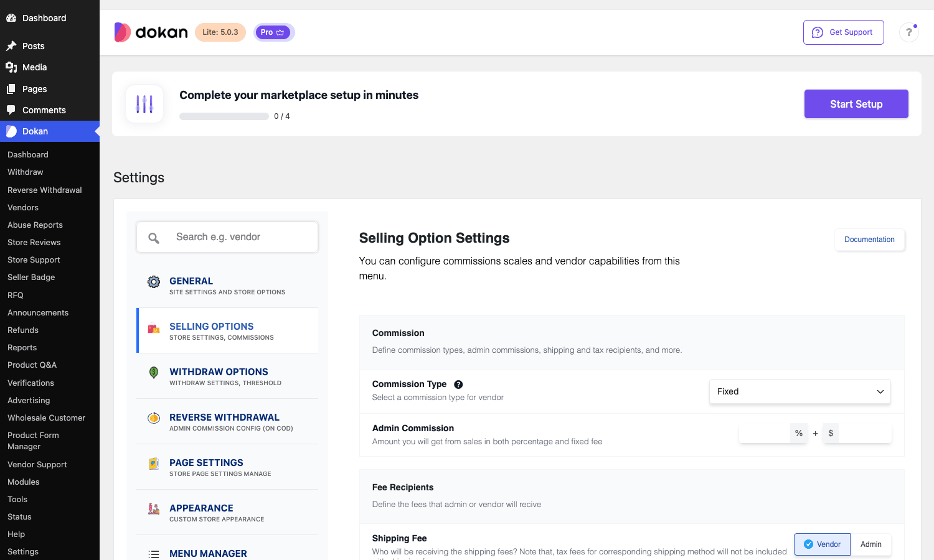Open the Documentation link
The height and width of the screenshot is (560, 934).
point(869,240)
